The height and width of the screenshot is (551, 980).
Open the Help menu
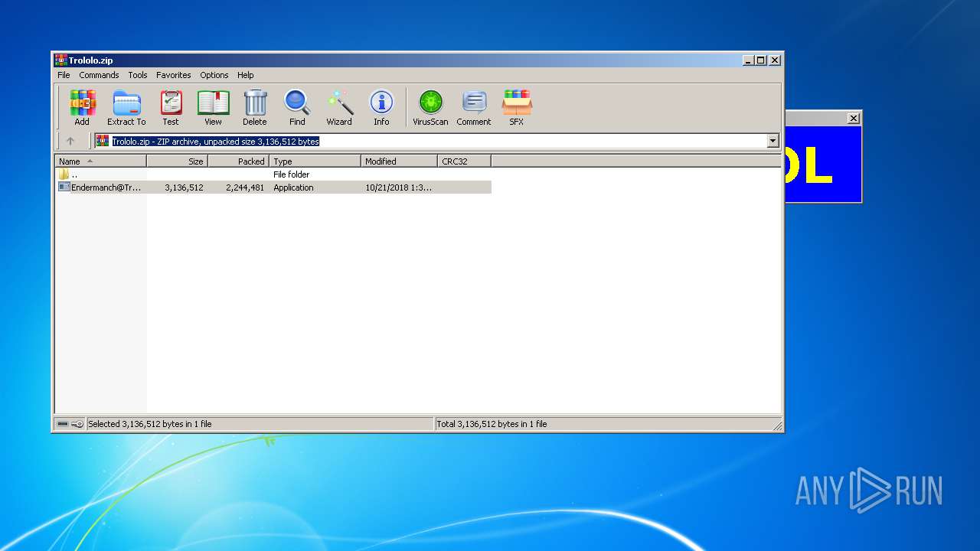(x=245, y=75)
